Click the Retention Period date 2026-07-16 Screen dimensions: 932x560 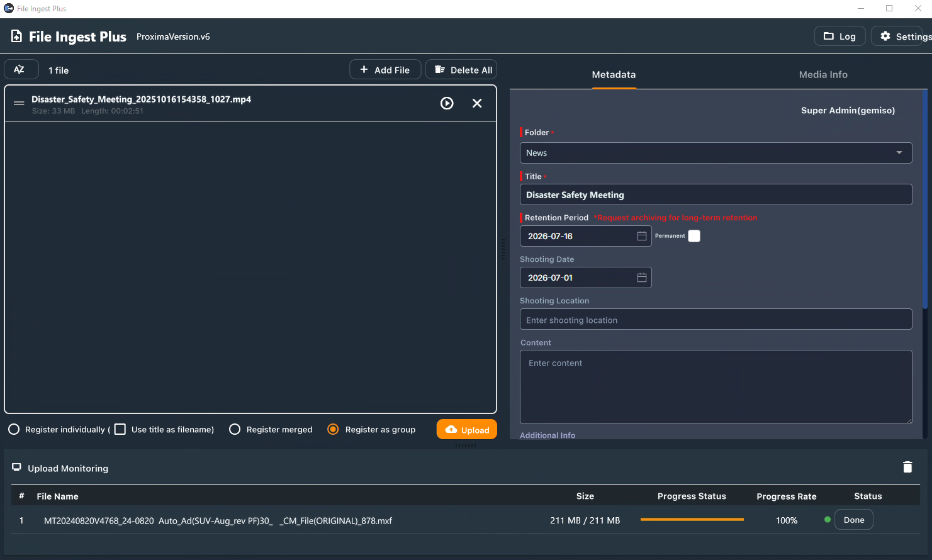[550, 236]
